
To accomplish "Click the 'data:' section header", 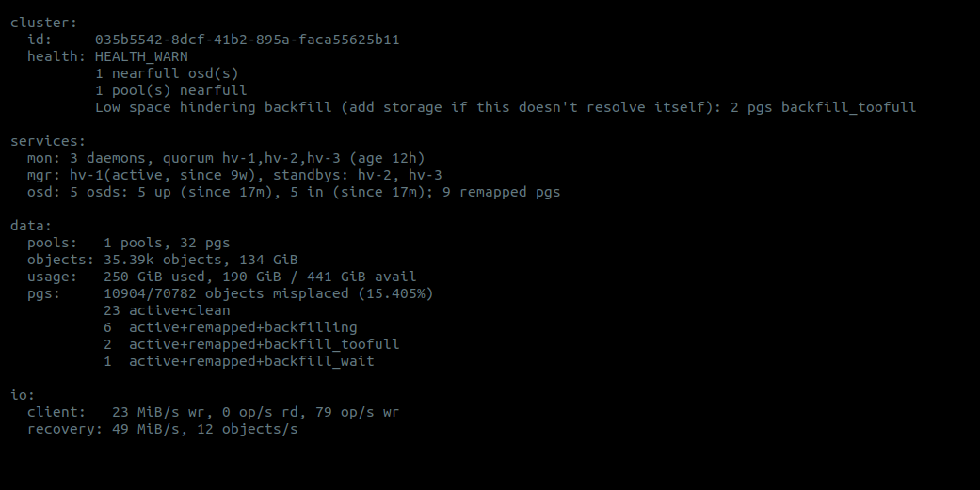I will pos(31,226).
